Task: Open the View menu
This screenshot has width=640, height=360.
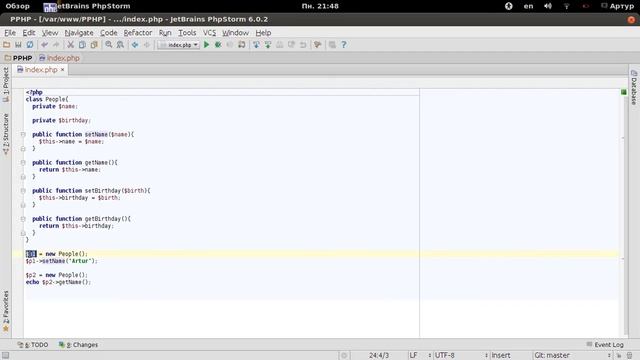Action: click(x=50, y=33)
